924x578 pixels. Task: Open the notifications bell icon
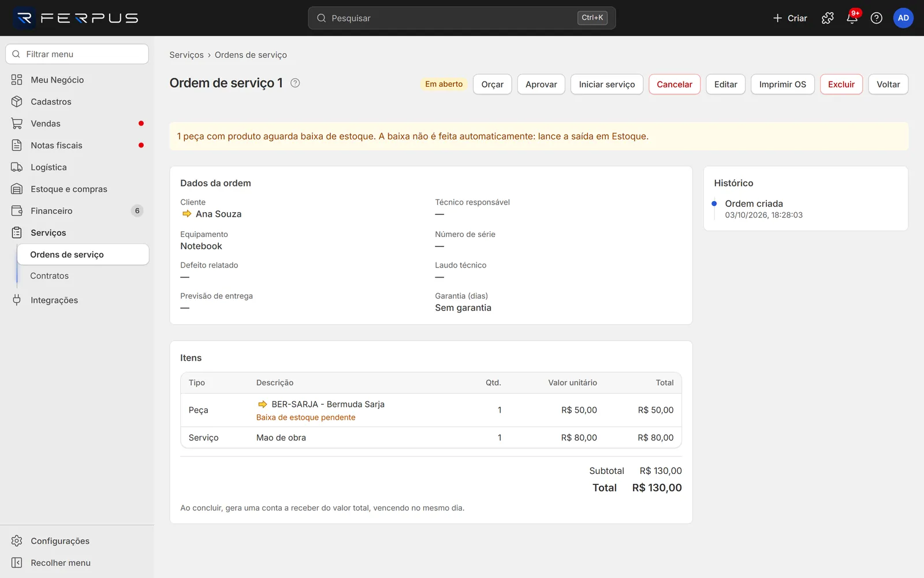point(852,18)
